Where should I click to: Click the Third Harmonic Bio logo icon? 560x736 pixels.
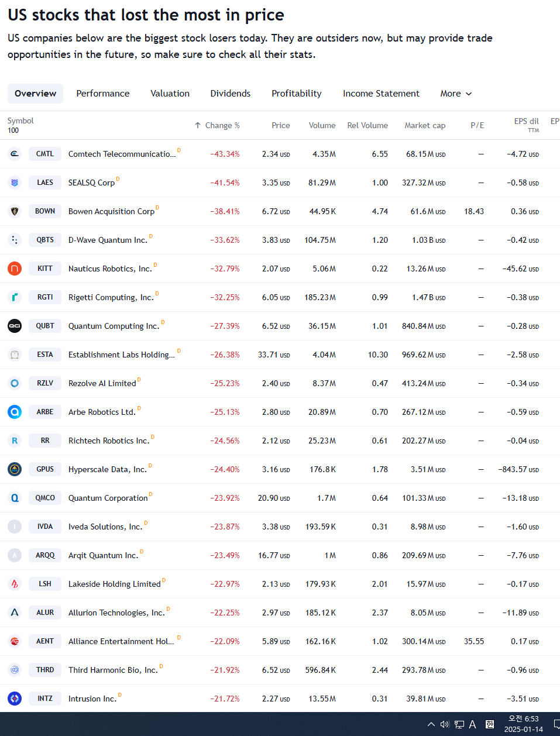(15, 670)
